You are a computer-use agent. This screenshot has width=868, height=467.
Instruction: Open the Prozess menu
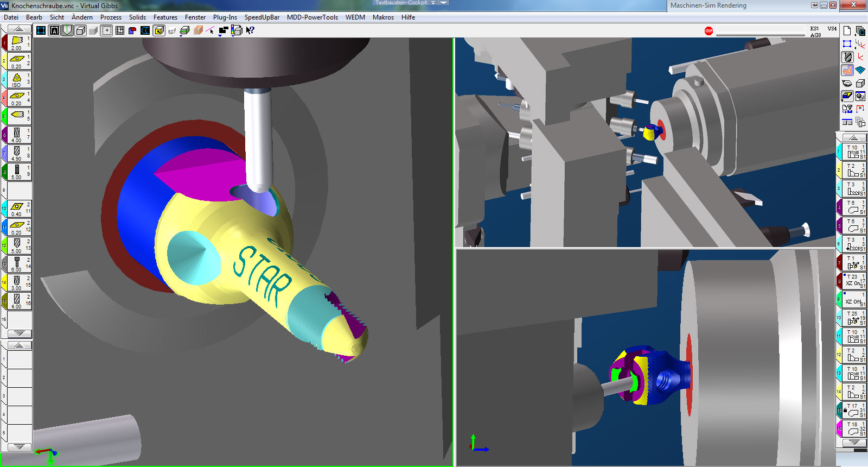pyautogui.click(x=111, y=17)
